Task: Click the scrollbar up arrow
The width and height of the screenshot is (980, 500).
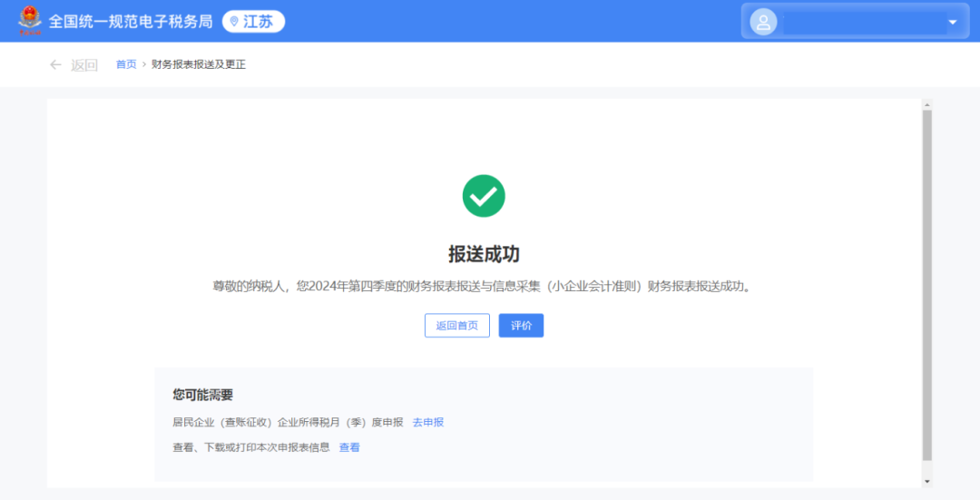Action: click(x=926, y=104)
